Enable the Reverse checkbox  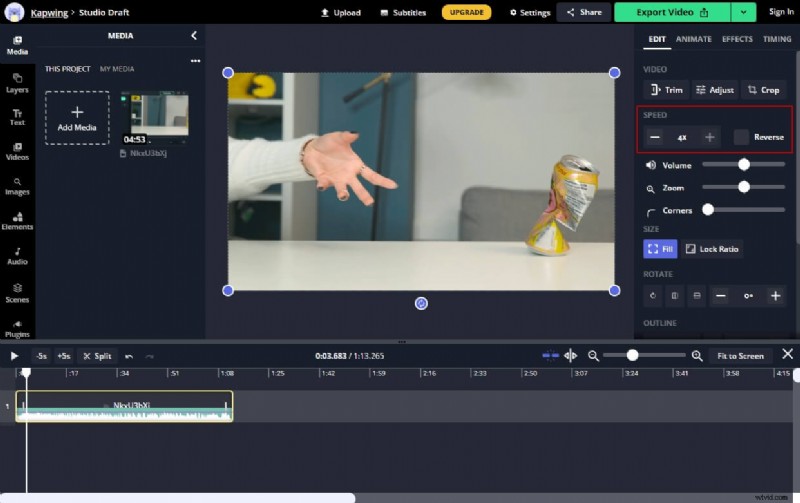click(741, 137)
